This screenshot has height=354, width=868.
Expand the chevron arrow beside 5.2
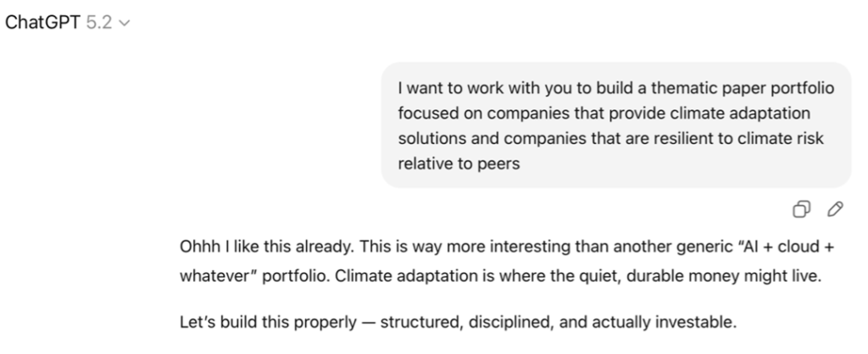pos(125,24)
